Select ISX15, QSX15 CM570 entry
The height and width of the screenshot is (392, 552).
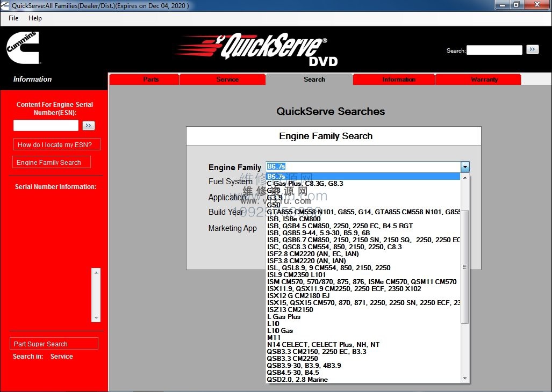coord(363,303)
